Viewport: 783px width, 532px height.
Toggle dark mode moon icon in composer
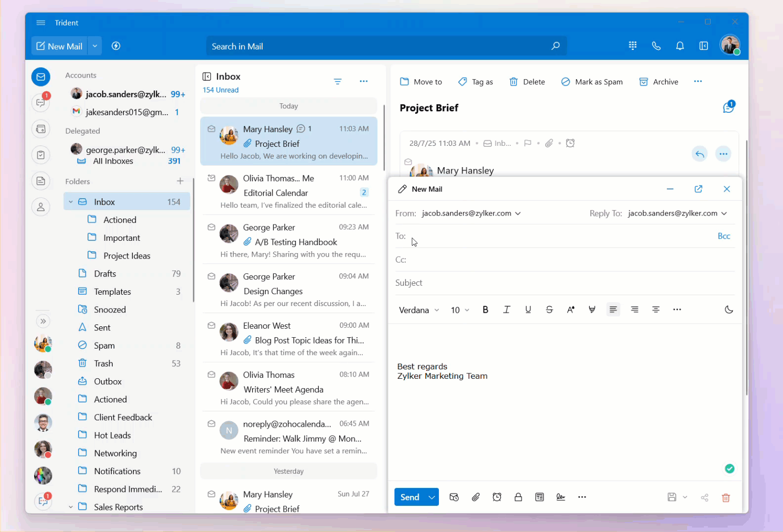[x=729, y=310]
